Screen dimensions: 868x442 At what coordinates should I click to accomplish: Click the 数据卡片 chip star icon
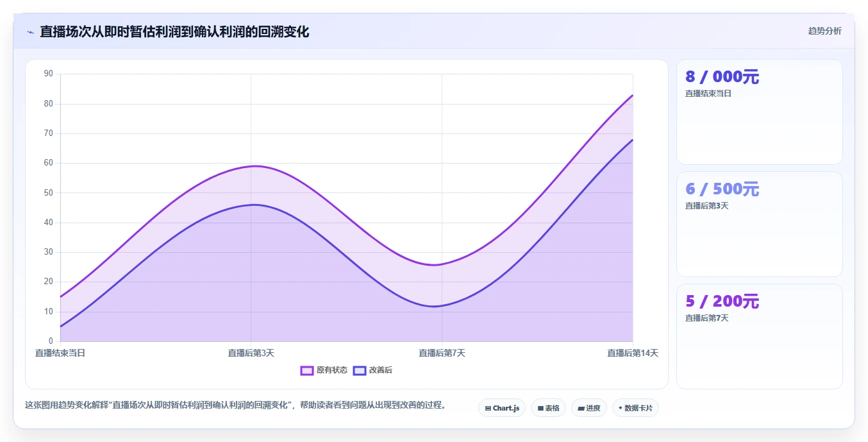(x=621, y=408)
